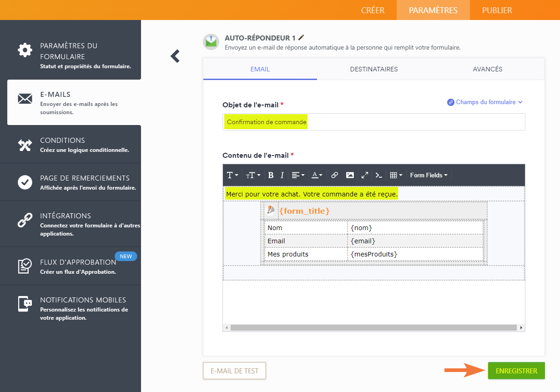Insert an image into the email content
Image resolution: width=560 pixels, height=392 pixels.
tap(350, 176)
